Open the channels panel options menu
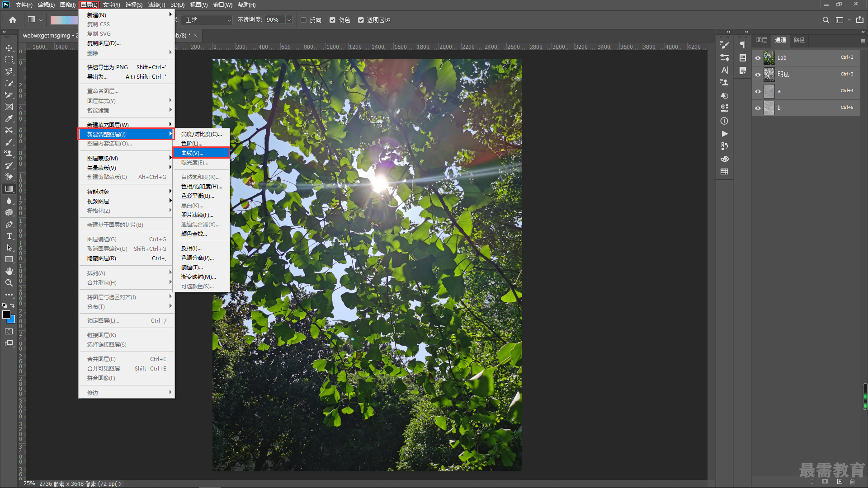 click(x=863, y=41)
